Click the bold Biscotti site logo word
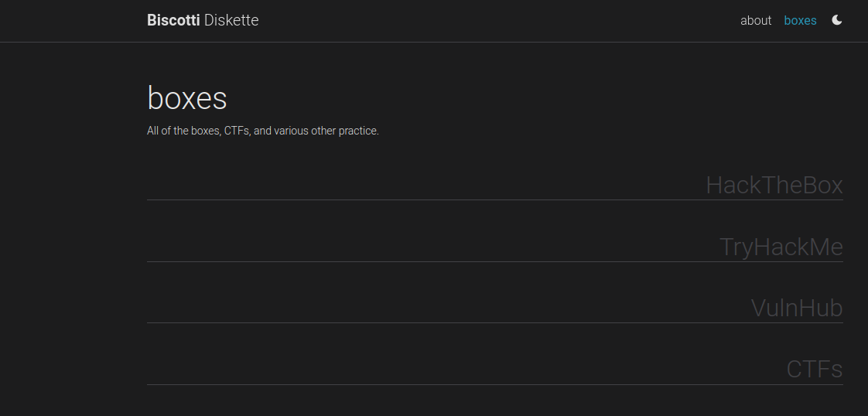 (173, 21)
